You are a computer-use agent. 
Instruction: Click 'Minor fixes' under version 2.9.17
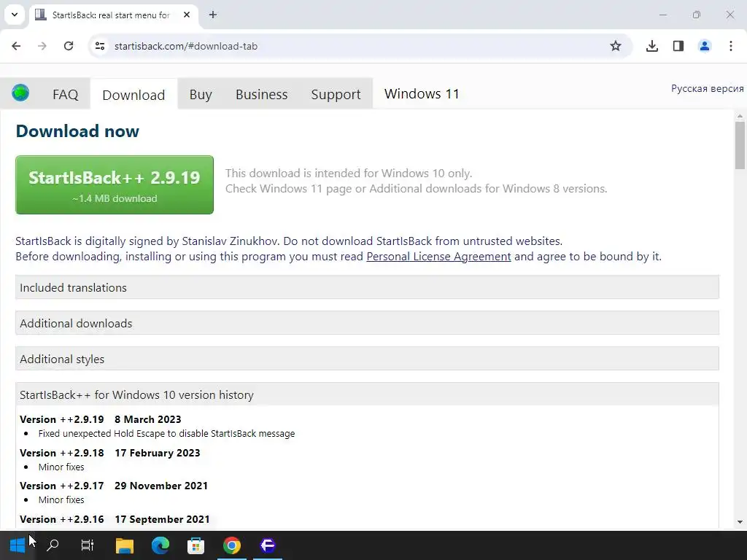(x=61, y=500)
